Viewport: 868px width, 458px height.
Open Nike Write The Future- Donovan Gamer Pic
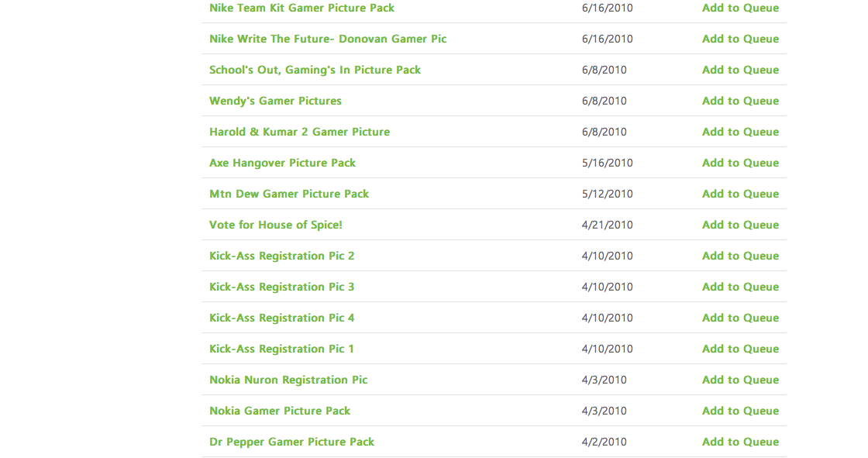point(328,39)
